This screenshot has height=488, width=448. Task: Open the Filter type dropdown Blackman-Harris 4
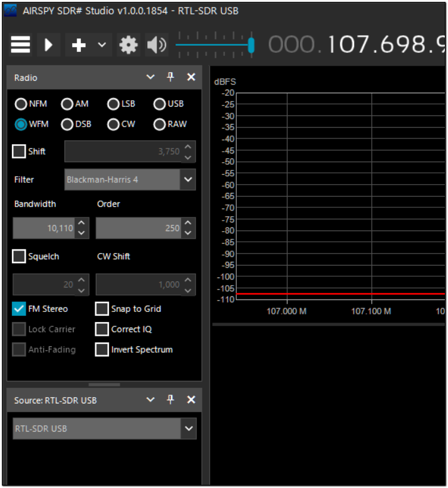coord(130,180)
